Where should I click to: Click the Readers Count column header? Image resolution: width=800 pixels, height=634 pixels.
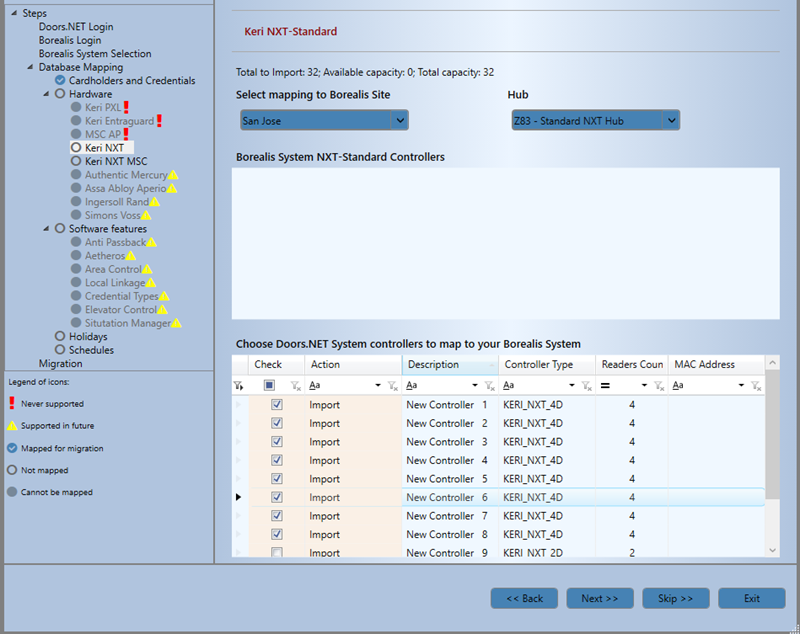pyautogui.click(x=632, y=365)
